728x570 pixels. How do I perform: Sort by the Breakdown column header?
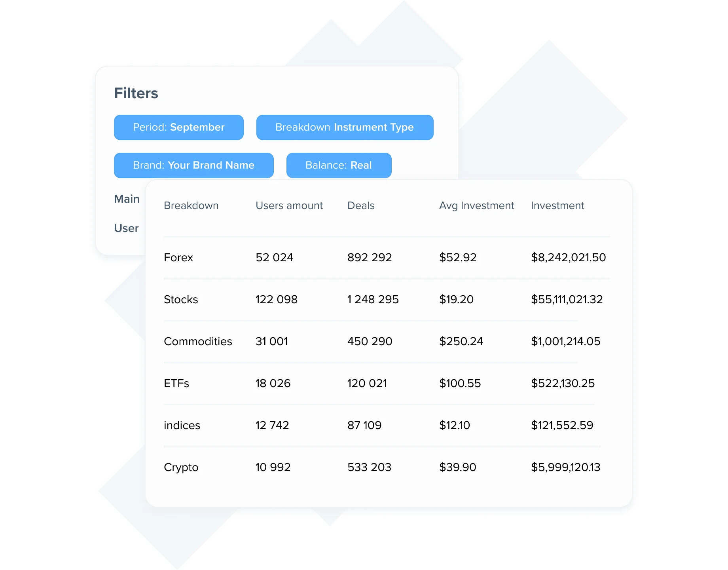(x=191, y=205)
